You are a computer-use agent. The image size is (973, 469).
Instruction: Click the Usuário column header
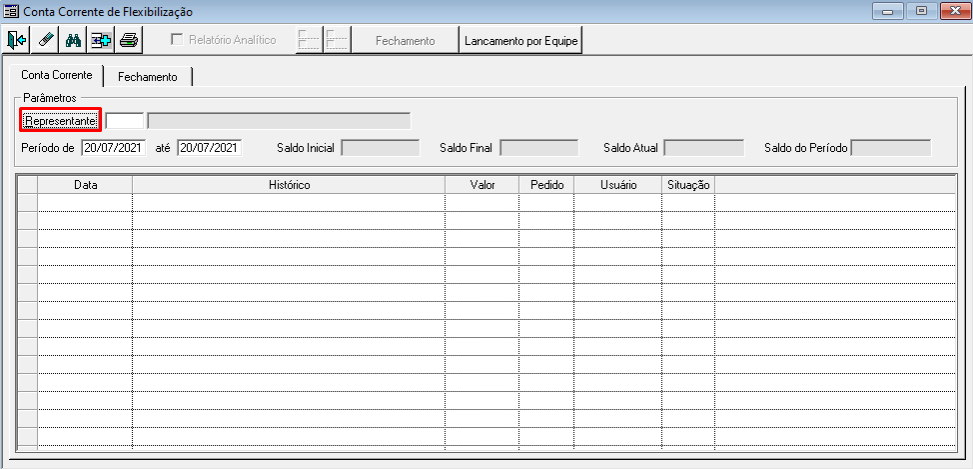point(618,185)
